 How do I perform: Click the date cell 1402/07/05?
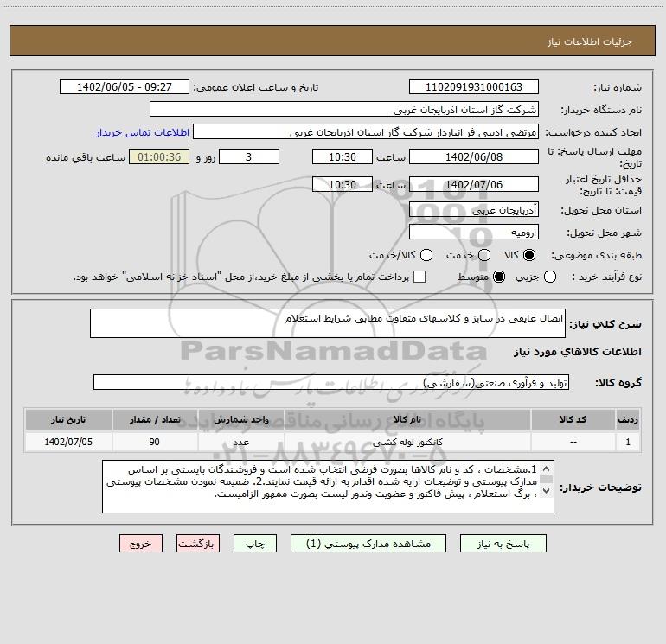[68, 442]
